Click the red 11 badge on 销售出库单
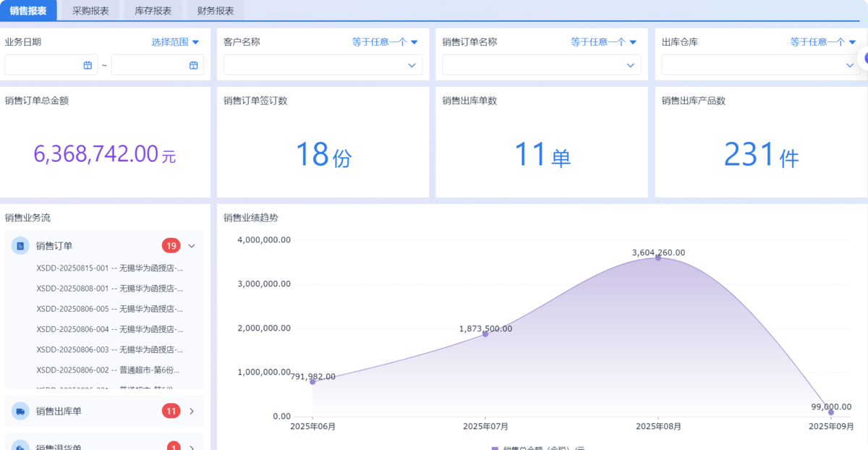Viewport: 868px width, 450px height. point(171,411)
